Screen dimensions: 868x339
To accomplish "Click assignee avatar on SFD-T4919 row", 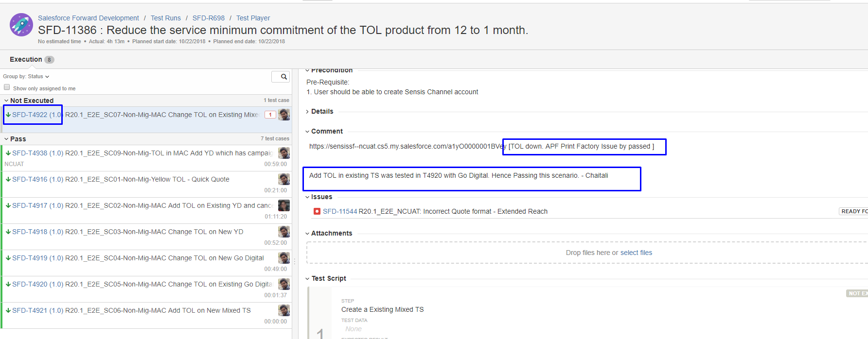I will 284,258.
